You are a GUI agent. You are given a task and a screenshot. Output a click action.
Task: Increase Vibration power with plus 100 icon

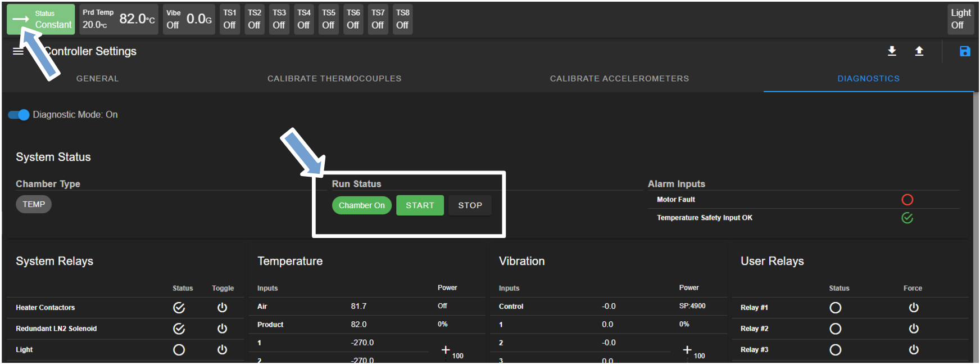click(x=687, y=350)
